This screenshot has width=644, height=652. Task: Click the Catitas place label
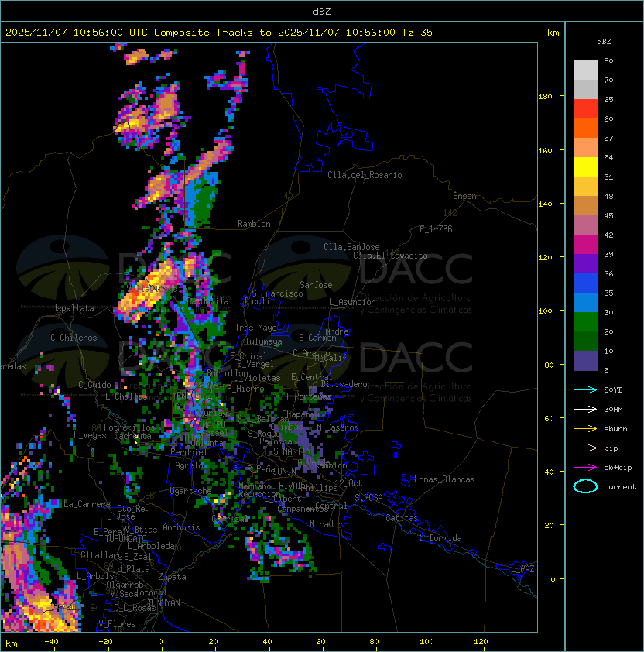coord(402,518)
